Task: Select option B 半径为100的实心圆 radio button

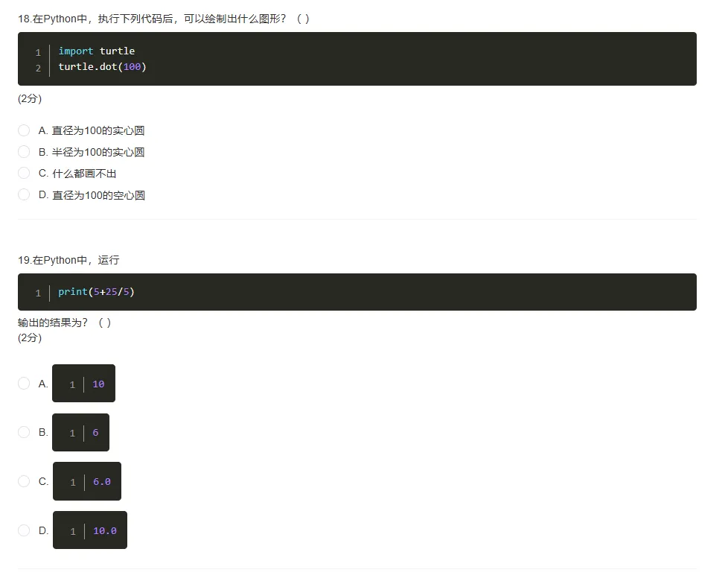Action: pyautogui.click(x=24, y=152)
